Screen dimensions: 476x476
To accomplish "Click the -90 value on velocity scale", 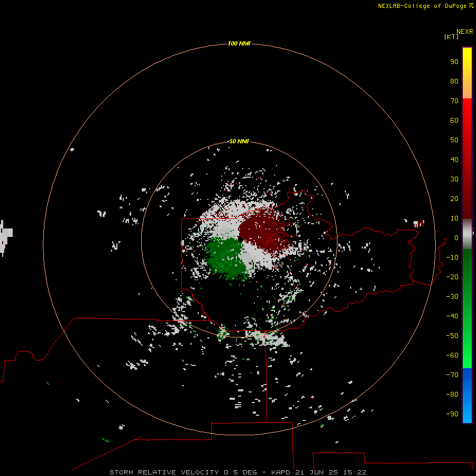I will [452, 414].
